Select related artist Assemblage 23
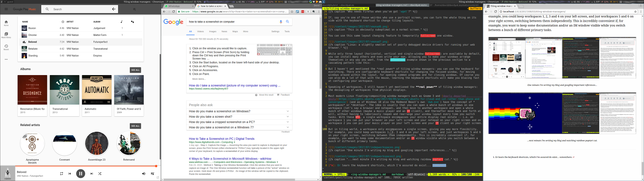This screenshot has width=644, height=181. click(x=97, y=144)
